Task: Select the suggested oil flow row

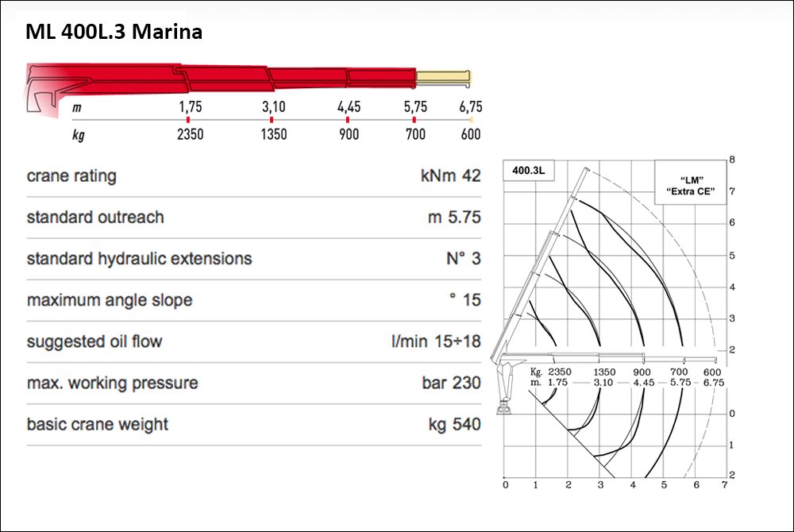Action: point(254,342)
